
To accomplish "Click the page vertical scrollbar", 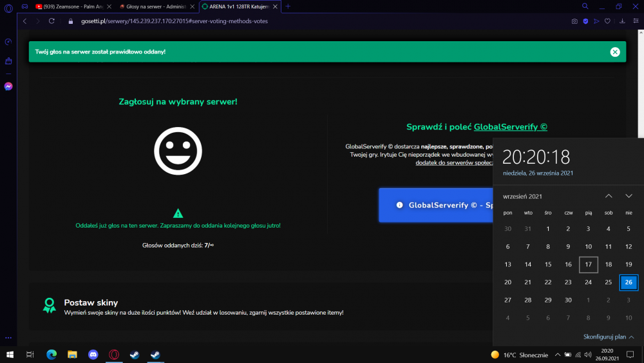I will coord(641,84).
